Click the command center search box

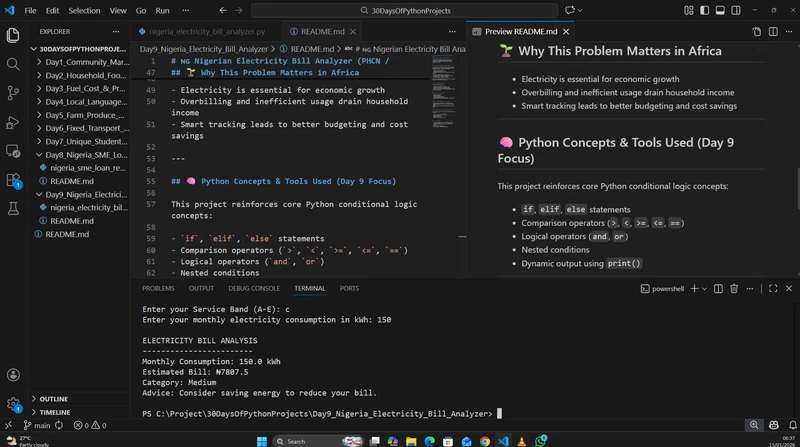(400, 10)
